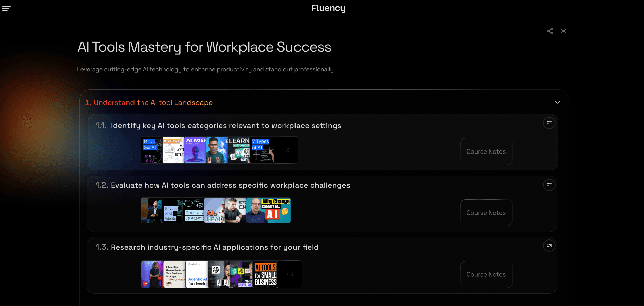This screenshot has height=306, width=644.
Task: Open the 'LEARN in 15 minutes' video thumbnail
Action: tap(239, 150)
